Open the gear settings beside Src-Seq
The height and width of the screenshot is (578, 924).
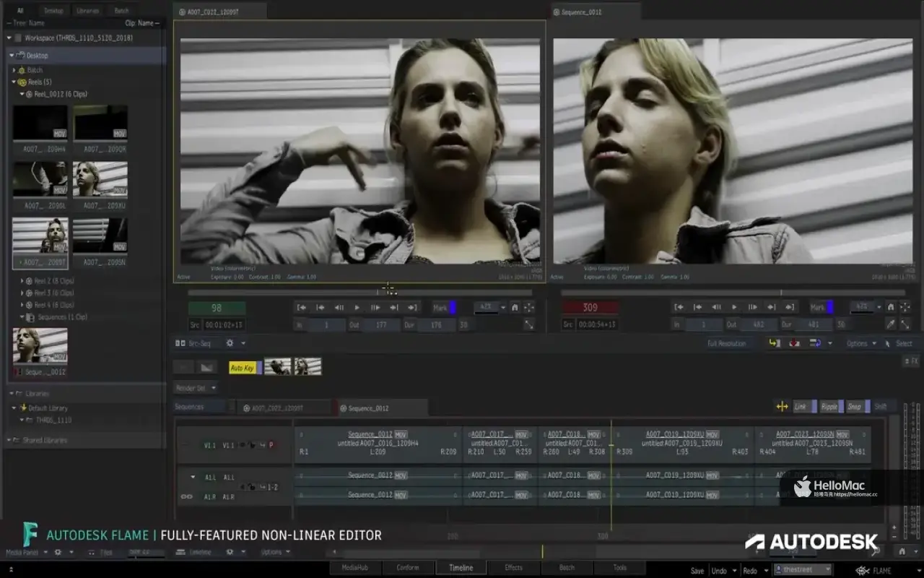pos(230,343)
